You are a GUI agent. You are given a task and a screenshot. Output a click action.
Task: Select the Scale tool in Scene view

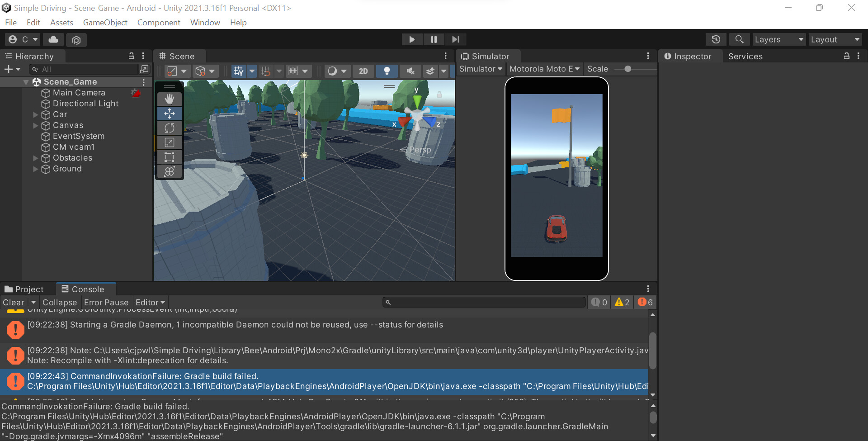(x=170, y=142)
